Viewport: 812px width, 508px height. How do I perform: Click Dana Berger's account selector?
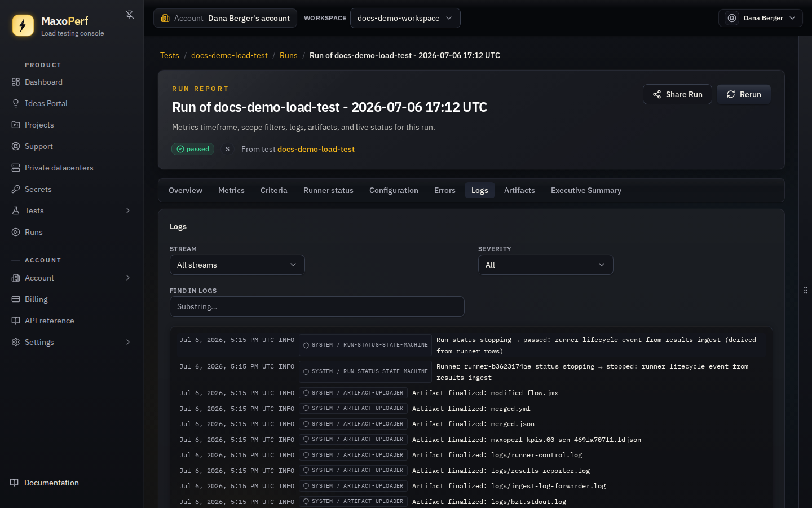(226, 18)
